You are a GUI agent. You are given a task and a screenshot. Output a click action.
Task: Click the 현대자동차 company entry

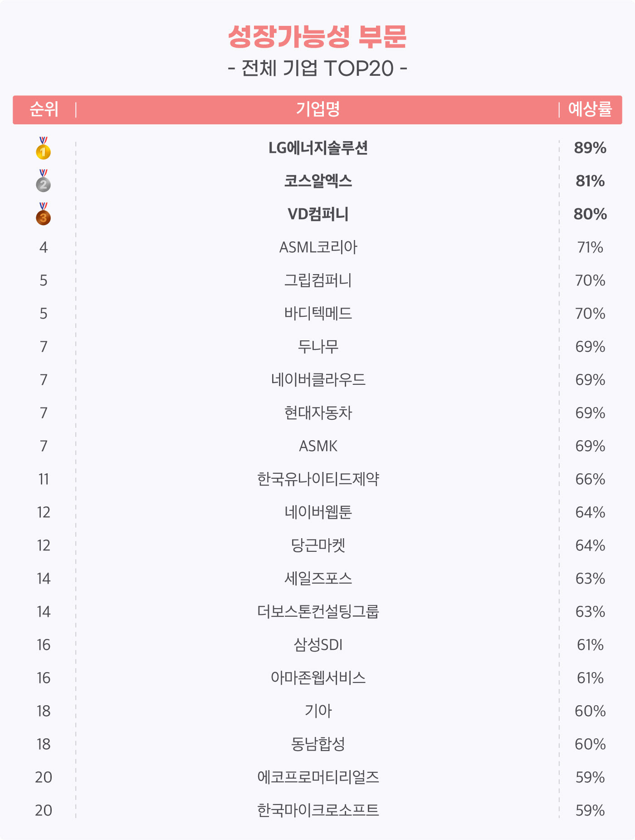pos(318,413)
